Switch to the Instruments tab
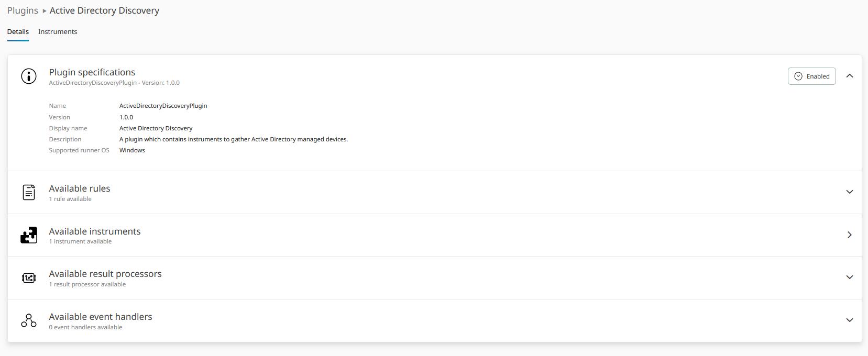Image resolution: width=868 pixels, height=356 pixels. tap(58, 32)
